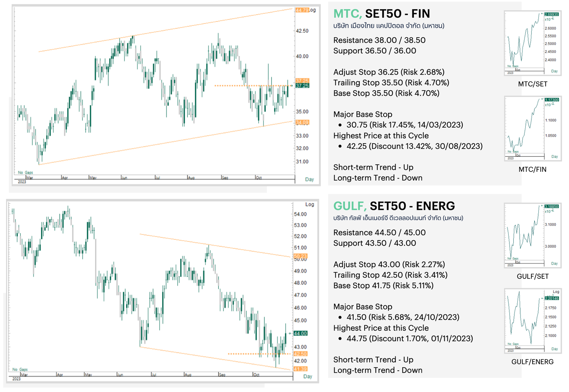Click MTC 'Long-term Trend - Down' line
The width and height of the screenshot is (569, 392).
pyautogui.click(x=378, y=178)
